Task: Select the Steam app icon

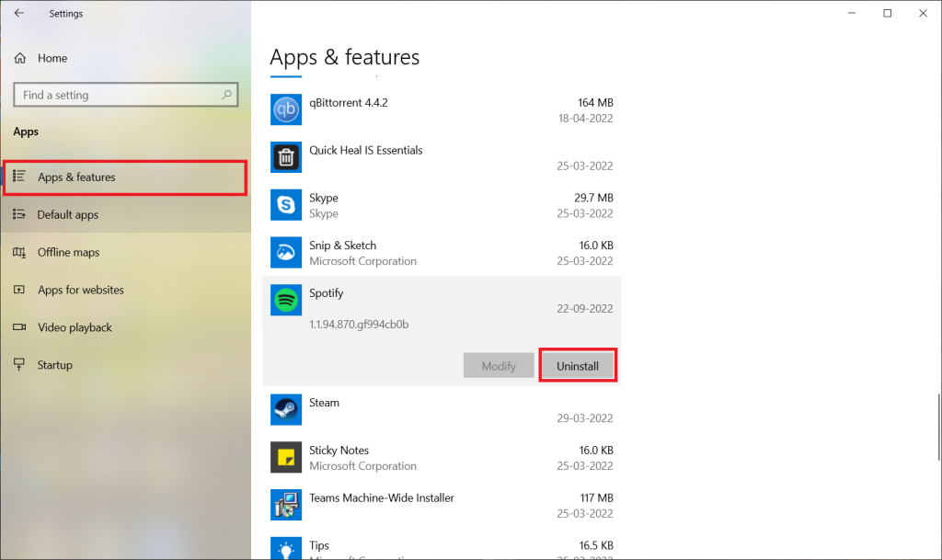Action: point(286,410)
